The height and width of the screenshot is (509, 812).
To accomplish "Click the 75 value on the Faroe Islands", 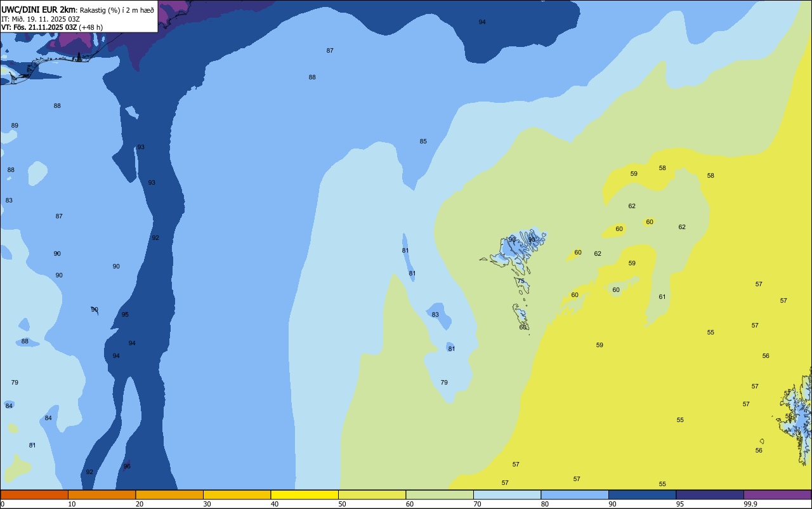I will coord(521,281).
